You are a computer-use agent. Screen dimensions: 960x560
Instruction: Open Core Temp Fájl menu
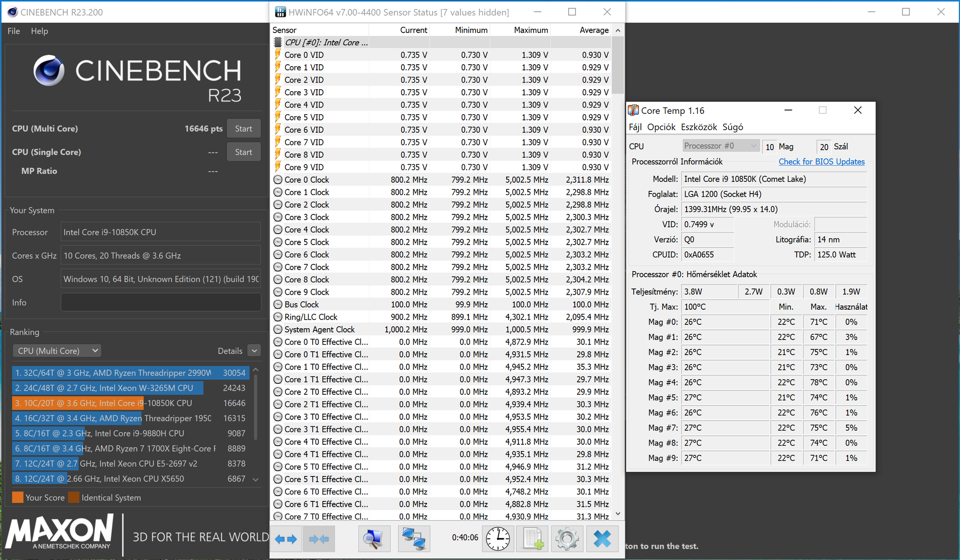coord(635,127)
